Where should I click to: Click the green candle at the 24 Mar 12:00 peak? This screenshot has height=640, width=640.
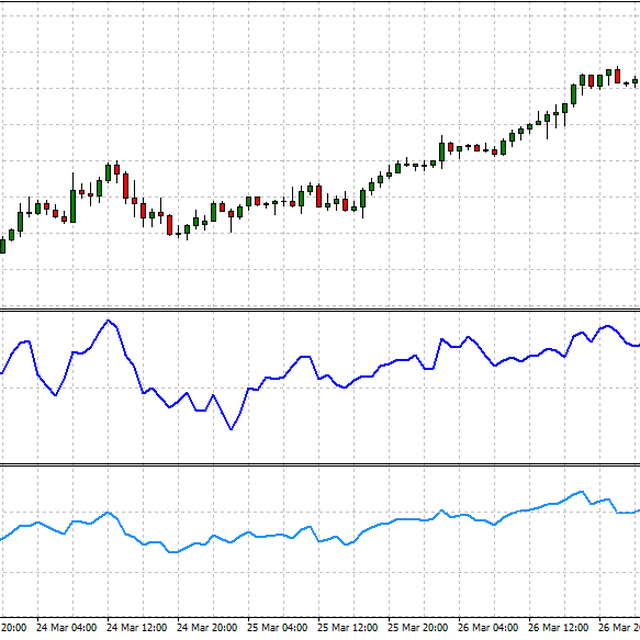tap(108, 171)
